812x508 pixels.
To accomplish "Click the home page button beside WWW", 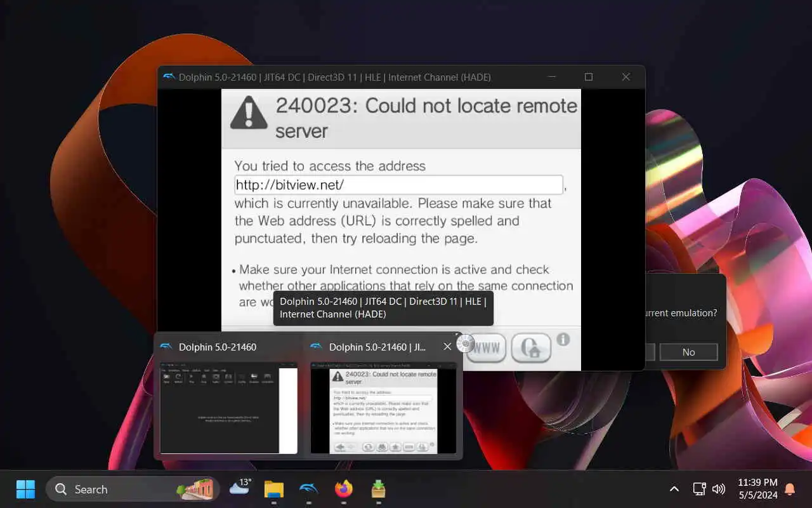I will (x=531, y=348).
